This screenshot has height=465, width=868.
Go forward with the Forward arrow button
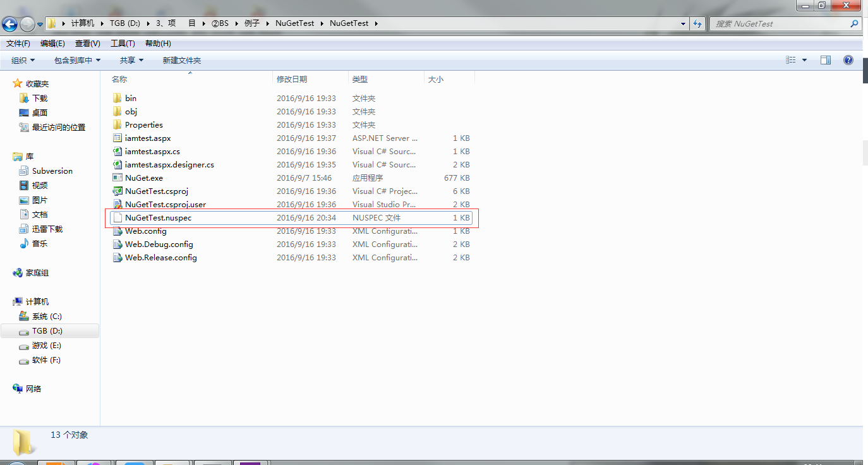pyautogui.click(x=27, y=24)
